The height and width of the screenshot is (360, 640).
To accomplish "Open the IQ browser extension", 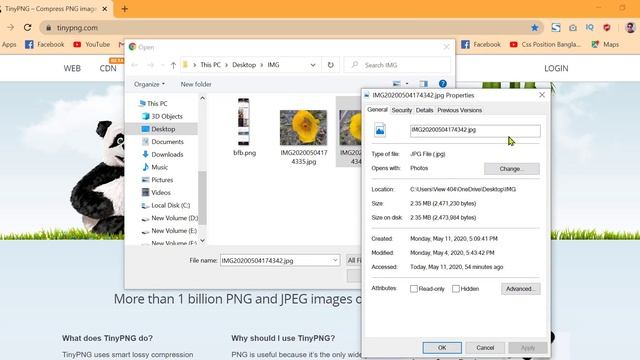I will 589,28.
